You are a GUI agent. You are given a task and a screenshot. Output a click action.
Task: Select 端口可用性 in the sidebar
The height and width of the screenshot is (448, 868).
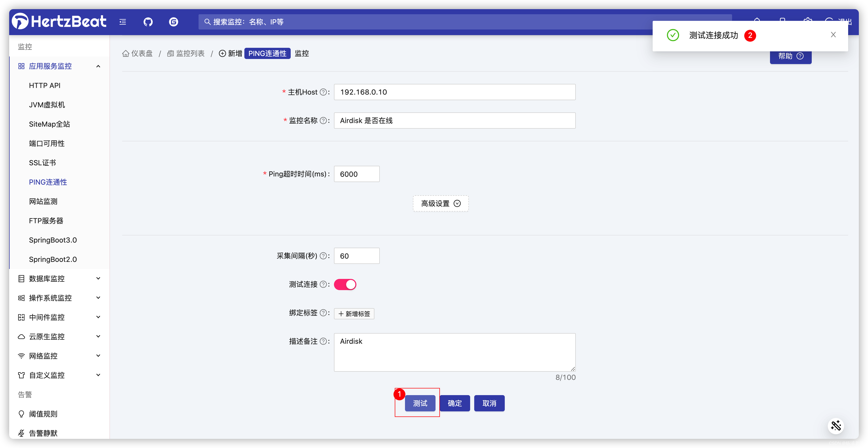click(47, 143)
